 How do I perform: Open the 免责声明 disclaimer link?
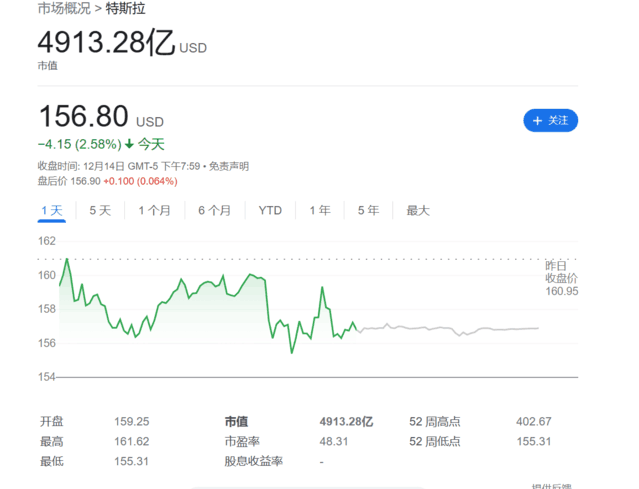click(229, 166)
